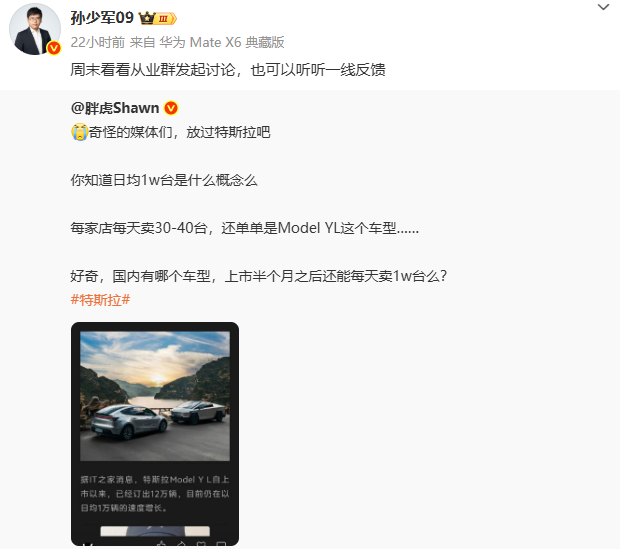Open the 22小时前 timestamp link
The image size is (620, 549).
(98, 42)
